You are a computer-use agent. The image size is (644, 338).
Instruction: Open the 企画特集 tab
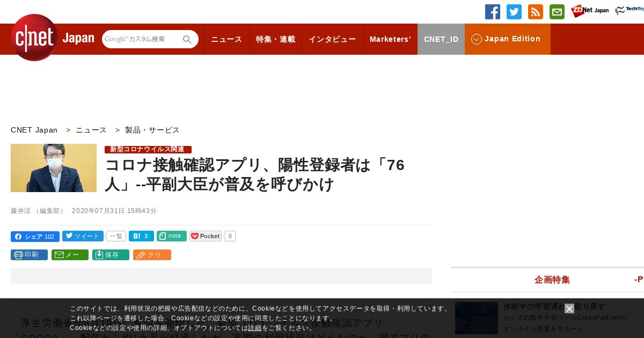point(552,280)
